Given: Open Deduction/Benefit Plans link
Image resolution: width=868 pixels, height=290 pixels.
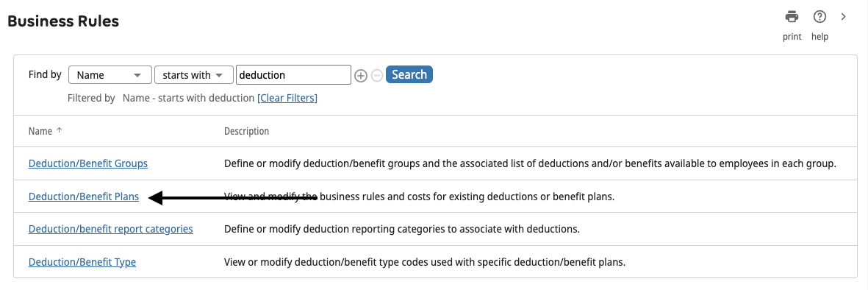Looking at the screenshot, I should (x=84, y=197).
